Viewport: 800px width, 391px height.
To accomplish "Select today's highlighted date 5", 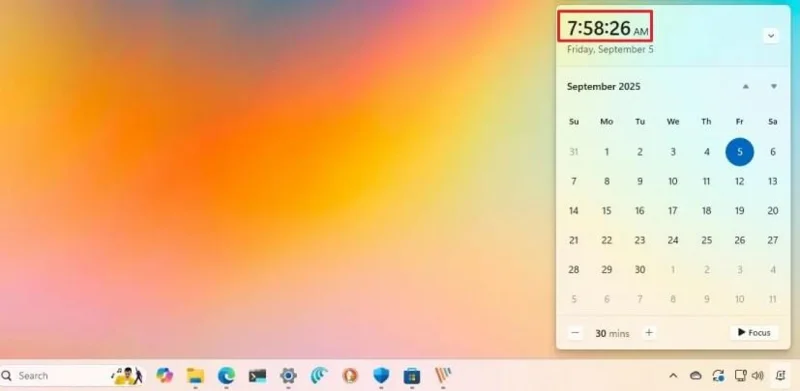I will 739,152.
